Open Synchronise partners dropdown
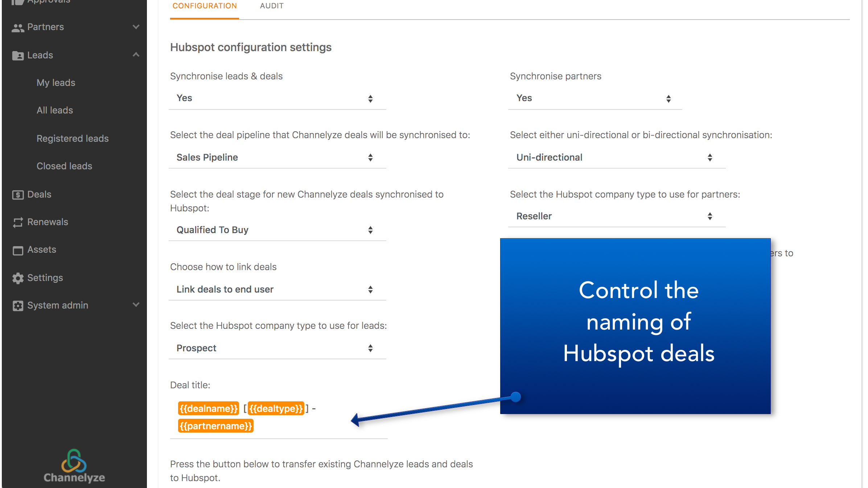The image size is (868, 488). tap(595, 98)
